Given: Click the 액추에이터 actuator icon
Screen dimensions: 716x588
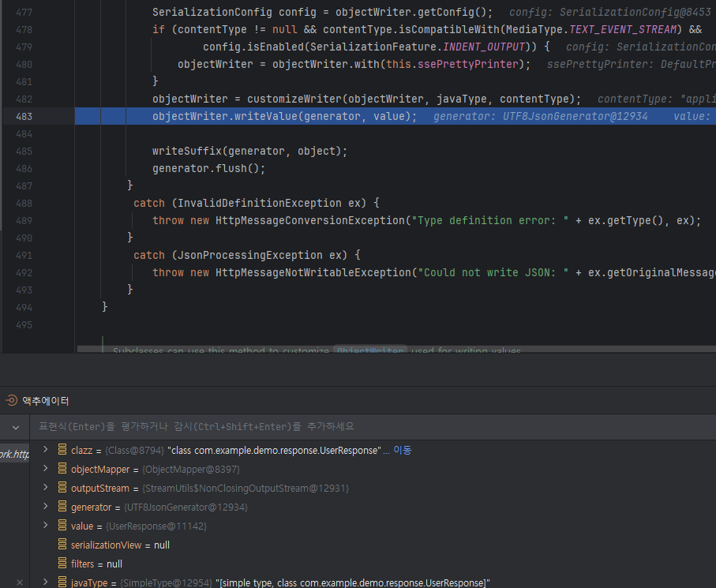Looking at the screenshot, I should [11, 400].
